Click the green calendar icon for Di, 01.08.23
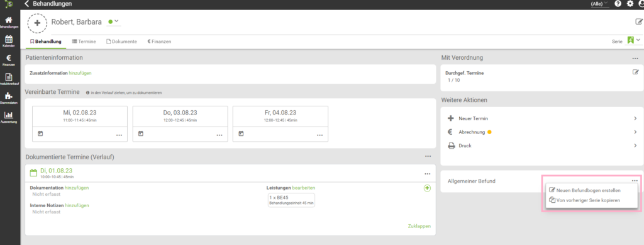 [34, 173]
